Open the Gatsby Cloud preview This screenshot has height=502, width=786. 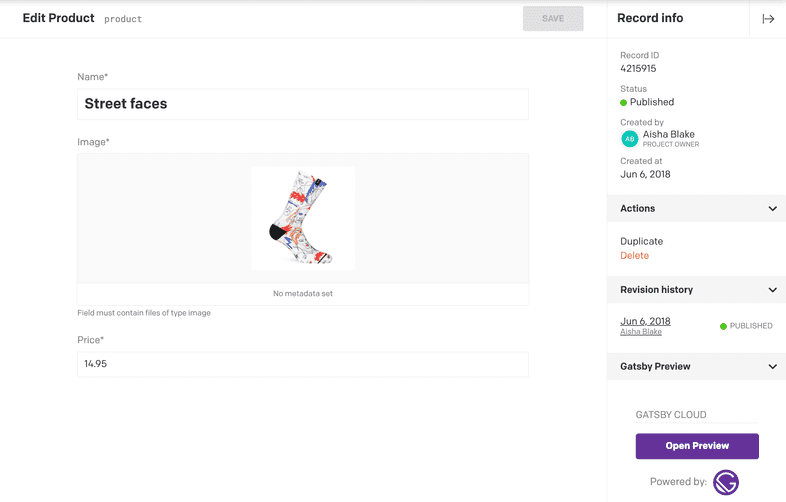coord(697,446)
